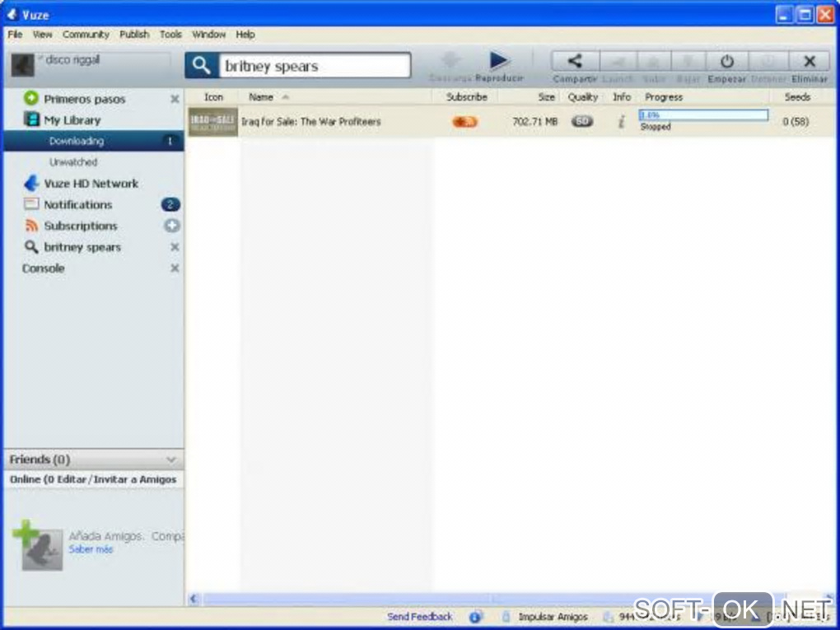
Task: Click the britney spears search field
Action: (x=315, y=65)
